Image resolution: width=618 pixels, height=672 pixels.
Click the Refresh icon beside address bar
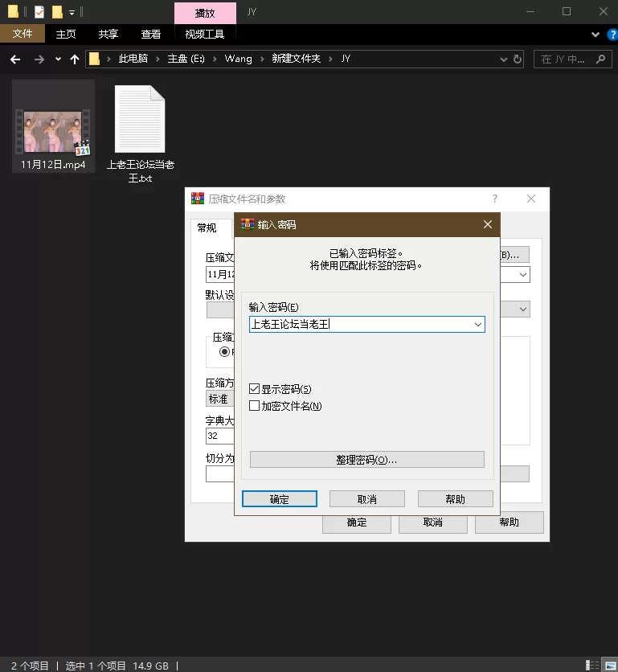[x=518, y=59]
